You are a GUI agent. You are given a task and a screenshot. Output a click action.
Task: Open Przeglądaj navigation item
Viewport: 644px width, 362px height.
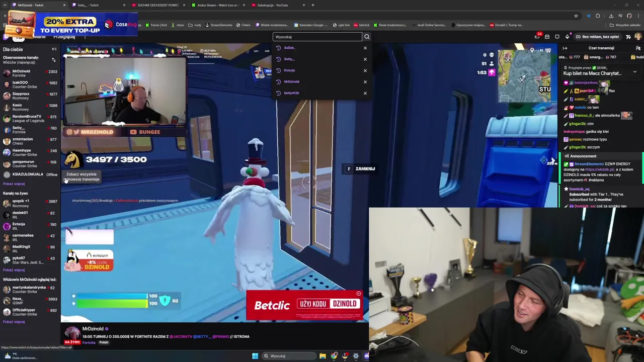coord(64,37)
